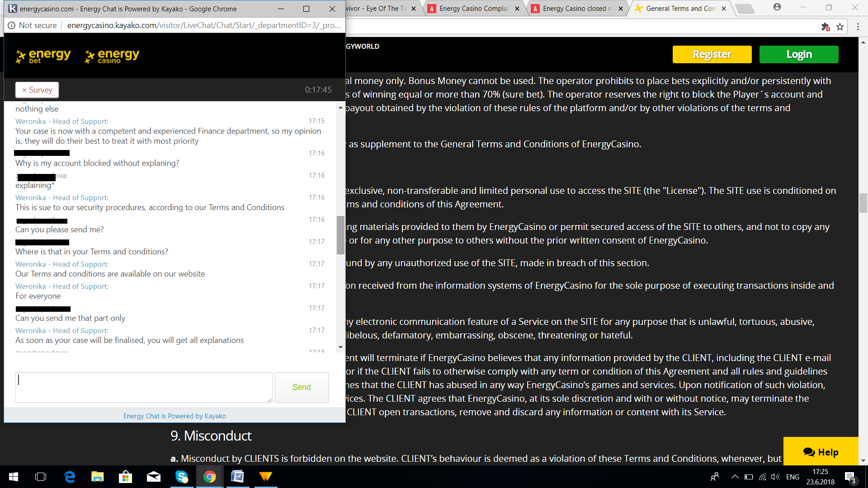This screenshot has height=488, width=868.
Task: Open the Action Center notifications icon
Action: point(850,477)
